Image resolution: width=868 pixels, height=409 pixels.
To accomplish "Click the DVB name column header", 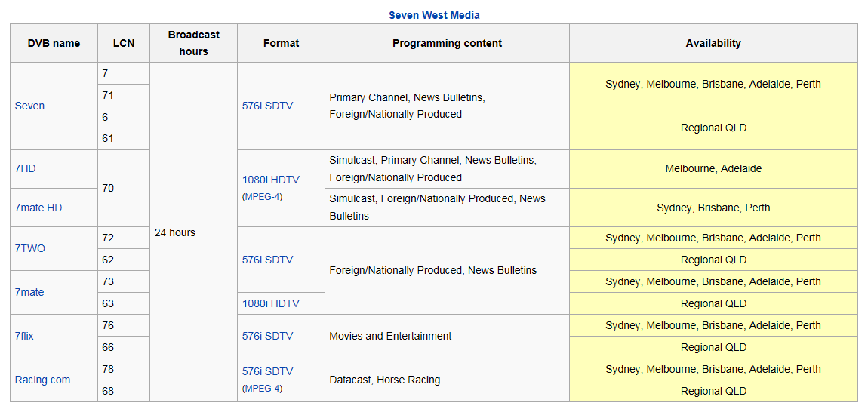I will click(x=54, y=43).
